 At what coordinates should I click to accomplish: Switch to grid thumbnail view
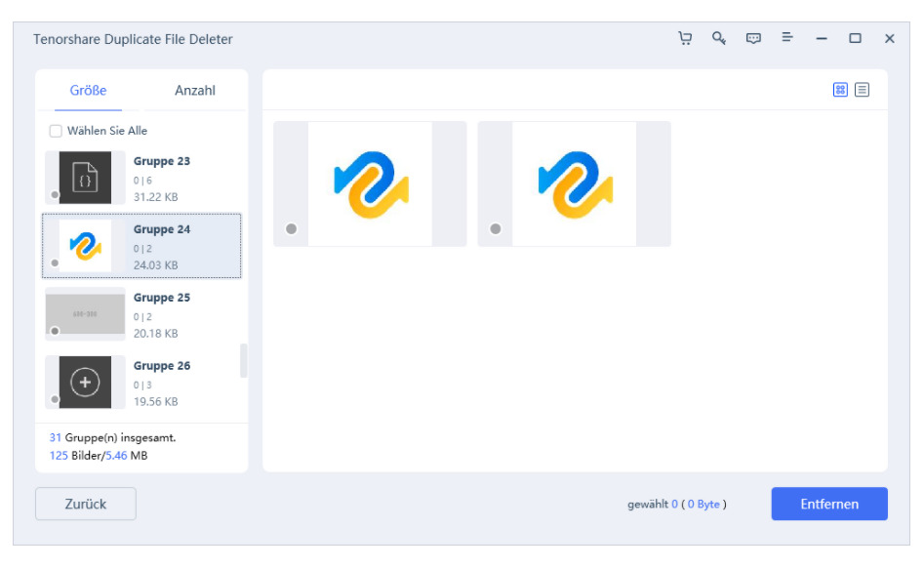point(840,90)
